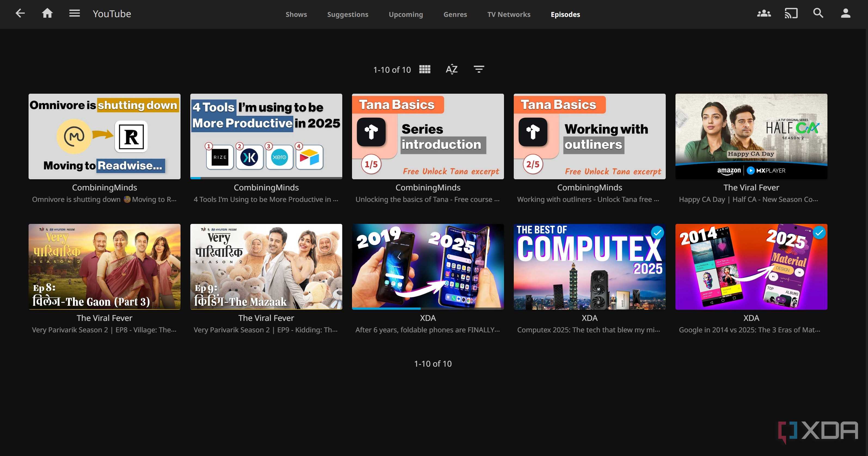The height and width of the screenshot is (456, 868).
Task: Click The Viral Fever under Half CA video
Action: 751,187
